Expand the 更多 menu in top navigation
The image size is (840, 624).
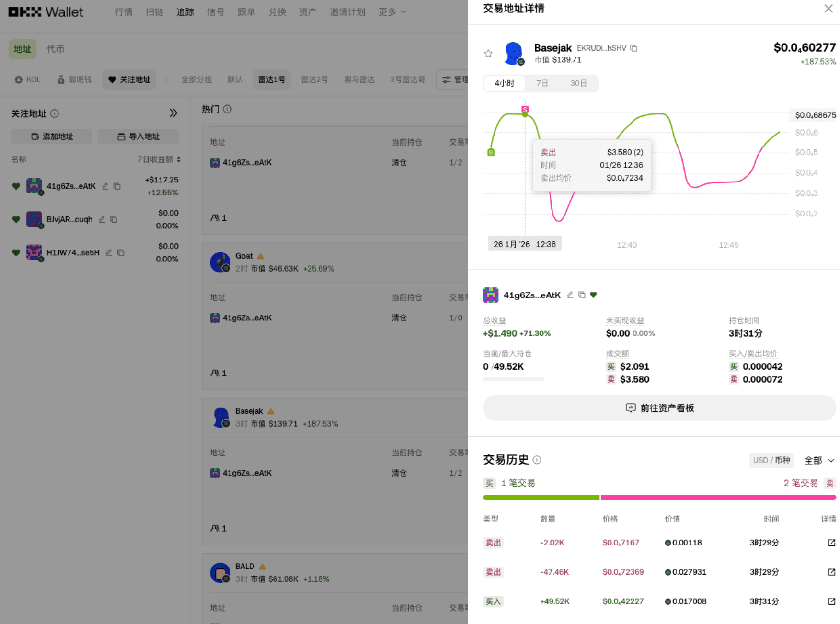click(392, 12)
